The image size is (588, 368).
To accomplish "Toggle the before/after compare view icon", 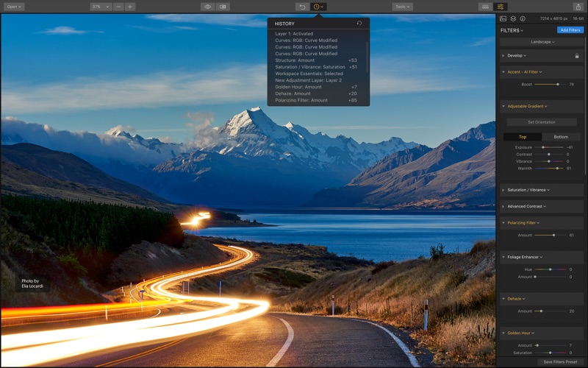I will coord(223,7).
